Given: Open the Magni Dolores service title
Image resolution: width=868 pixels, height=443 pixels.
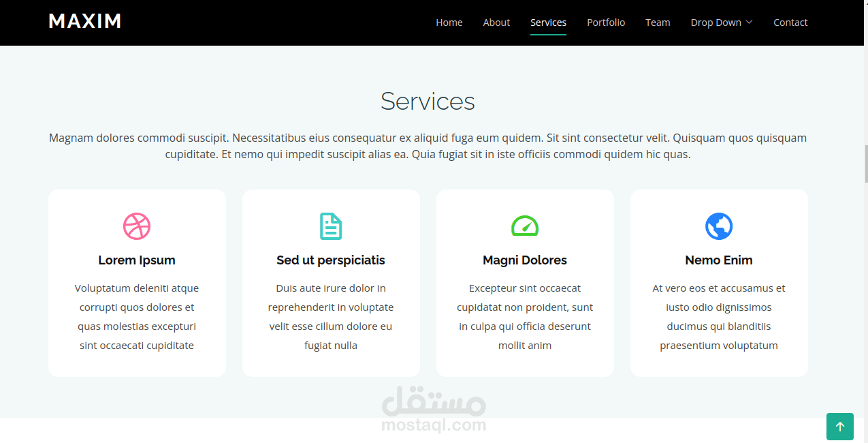Looking at the screenshot, I should point(525,260).
